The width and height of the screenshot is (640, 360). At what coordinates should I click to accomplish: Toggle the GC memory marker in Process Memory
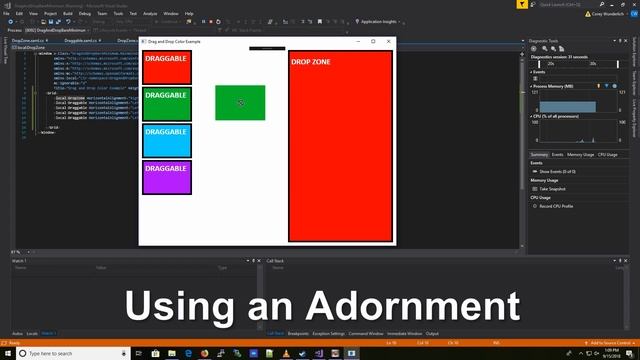click(598, 86)
